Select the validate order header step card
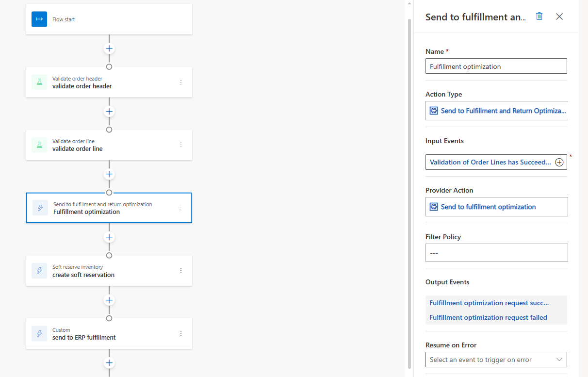588x377 pixels. pos(109,82)
